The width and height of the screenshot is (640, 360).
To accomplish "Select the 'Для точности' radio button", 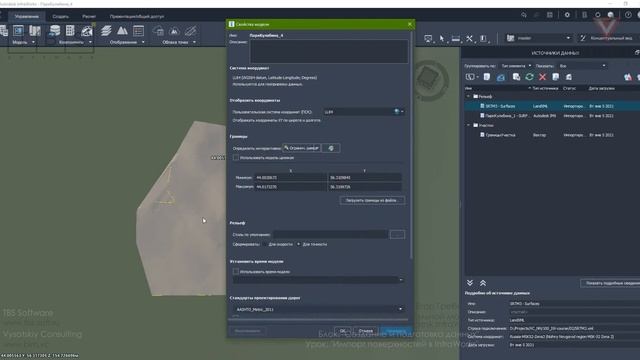I will [x=298, y=244].
